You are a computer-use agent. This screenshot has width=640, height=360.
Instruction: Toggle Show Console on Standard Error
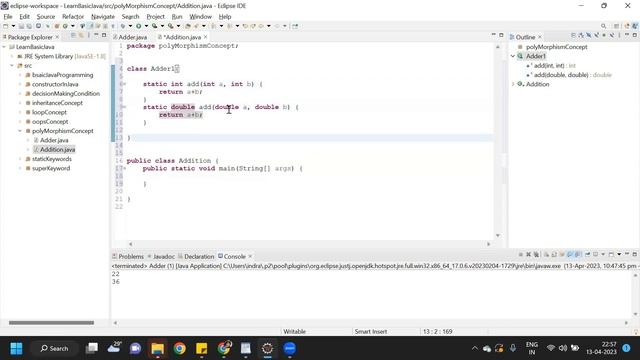[578, 254]
